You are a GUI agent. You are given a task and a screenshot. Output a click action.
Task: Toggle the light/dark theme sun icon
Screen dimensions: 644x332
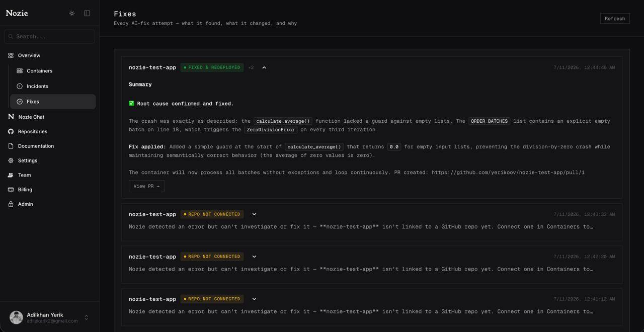click(72, 13)
